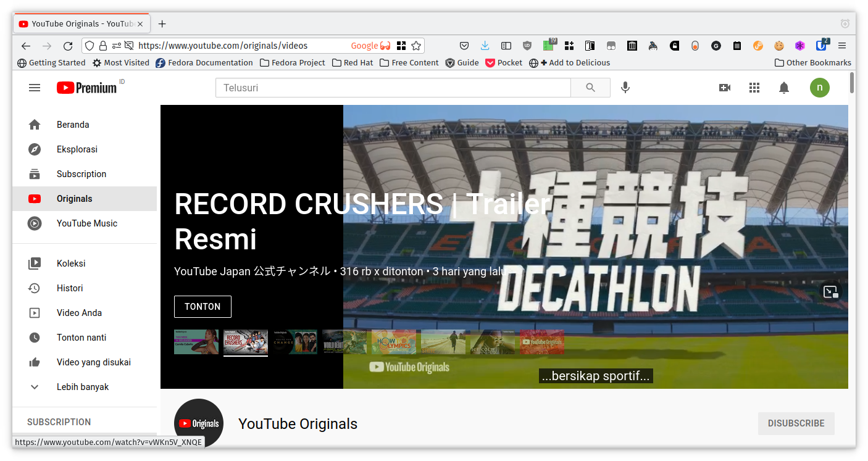Go to Beranda in sidebar

pos(85,125)
